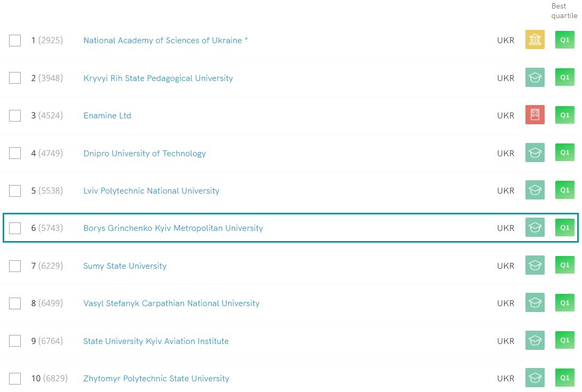Click the university icon for Sumy State University

(535, 266)
